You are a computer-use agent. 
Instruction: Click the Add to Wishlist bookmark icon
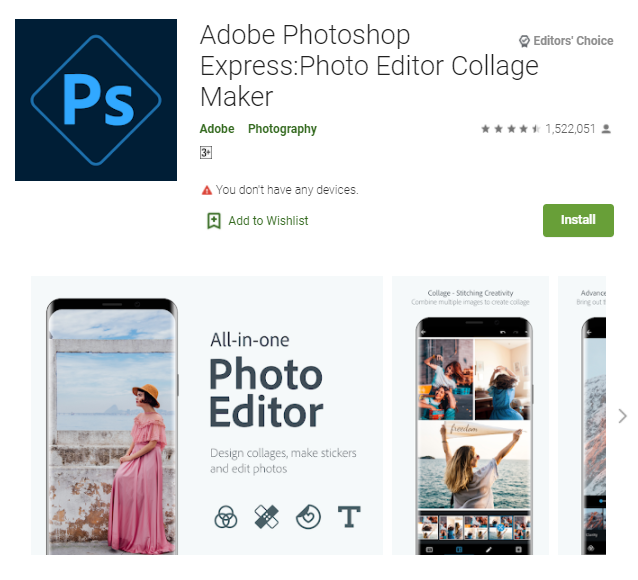(x=214, y=221)
